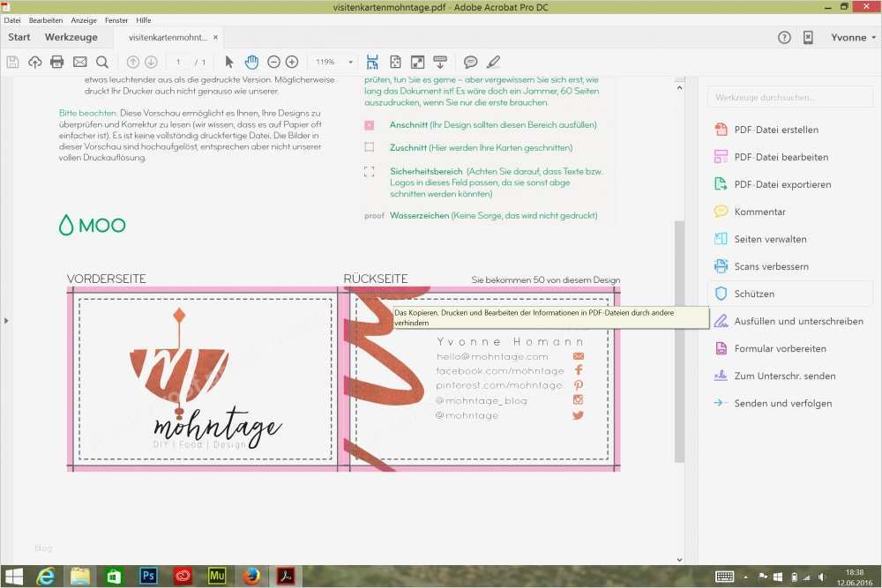The image size is (882, 588).
Task: Open Photoshop from the taskbar
Action: point(148,577)
